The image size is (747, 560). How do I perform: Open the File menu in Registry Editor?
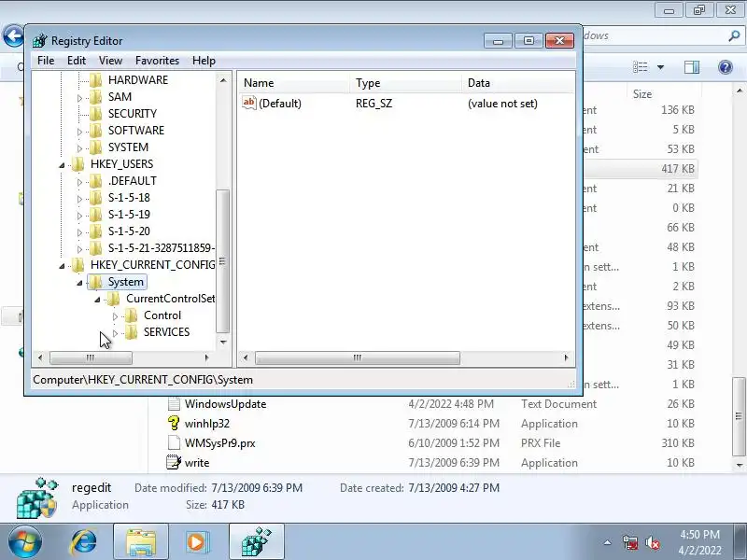pos(46,61)
